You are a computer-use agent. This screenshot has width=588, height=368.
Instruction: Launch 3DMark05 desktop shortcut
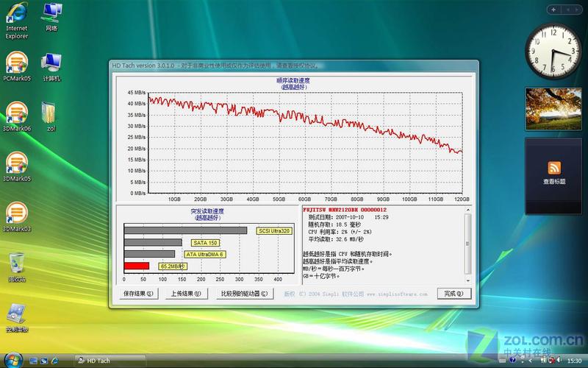pyautogui.click(x=16, y=167)
